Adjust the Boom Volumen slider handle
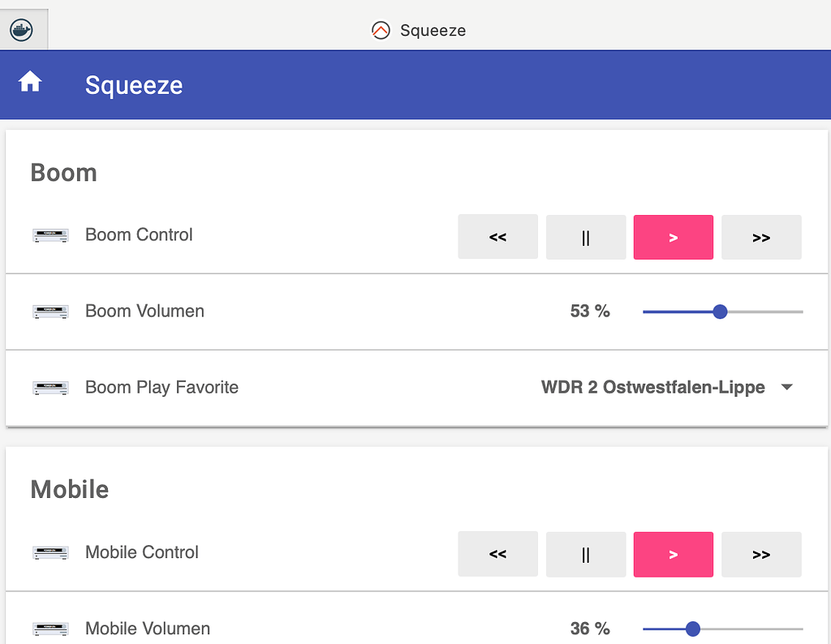Viewport: 831px width, 644px height. (720, 311)
